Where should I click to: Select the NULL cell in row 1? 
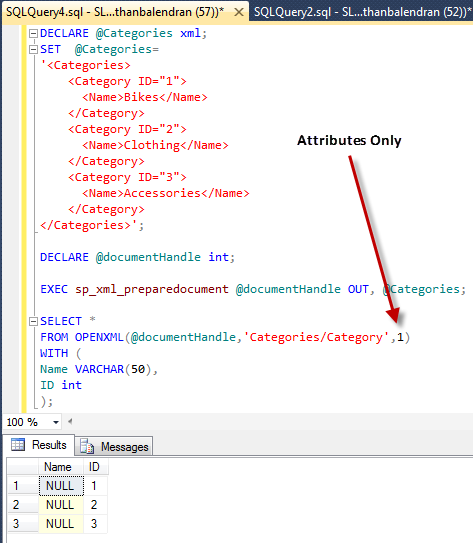61,486
